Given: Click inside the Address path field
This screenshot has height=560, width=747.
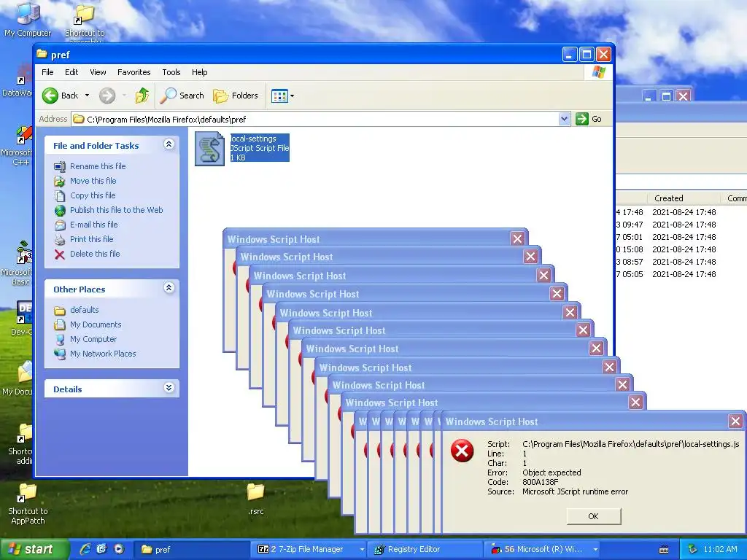Looking at the screenshot, I should click(315, 119).
